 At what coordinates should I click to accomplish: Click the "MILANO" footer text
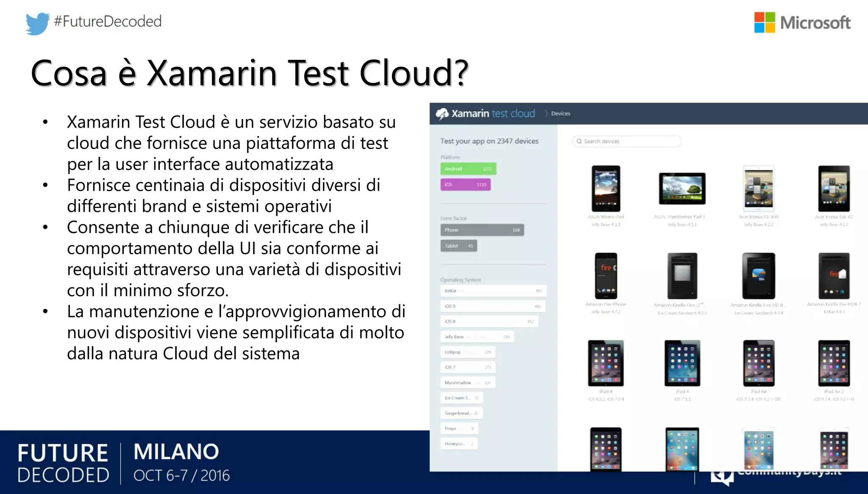coord(176,452)
